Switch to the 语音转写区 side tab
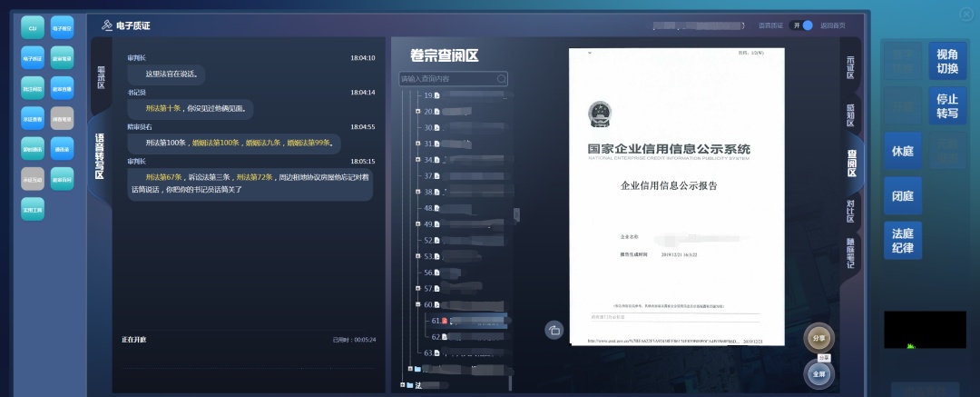The image size is (980, 397). pos(100,156)
